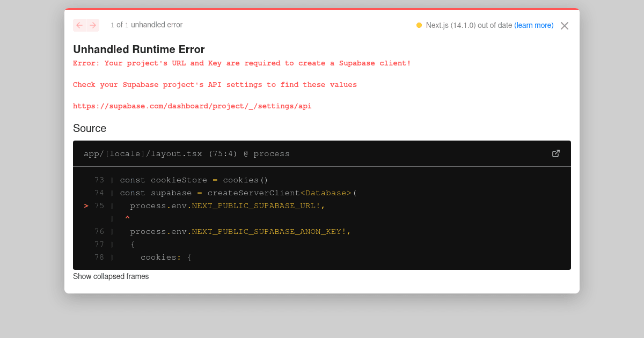This screenshot has height=338, width=644.
Task: Navigate to previous error with left arrow
Action: coord(79,25)
